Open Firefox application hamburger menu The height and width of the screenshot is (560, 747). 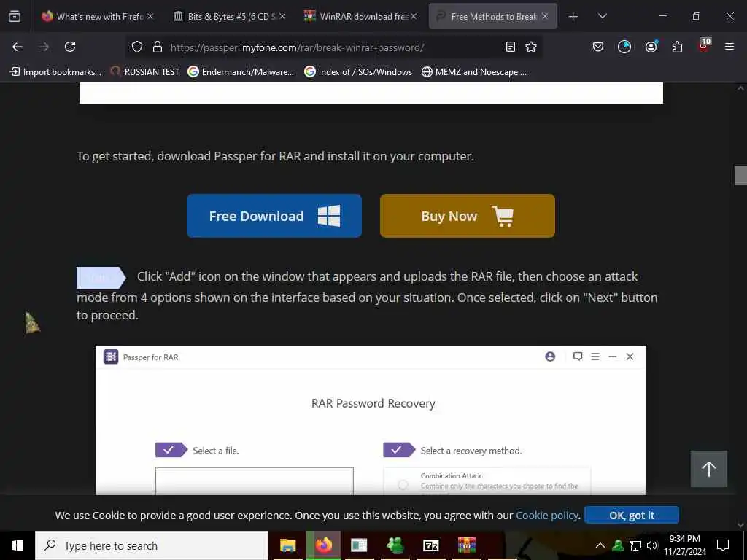point(729,47)
